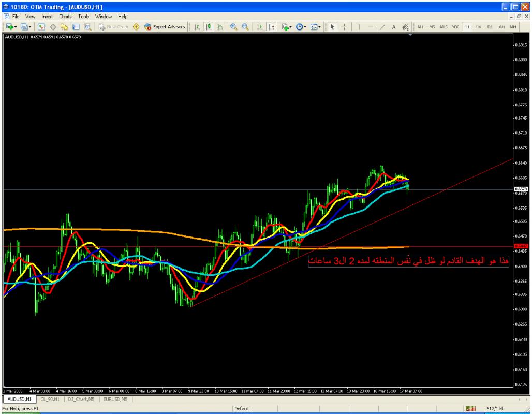Switch timeframe to M30
This screenshot has height=414, width=532.
(455, 27)
